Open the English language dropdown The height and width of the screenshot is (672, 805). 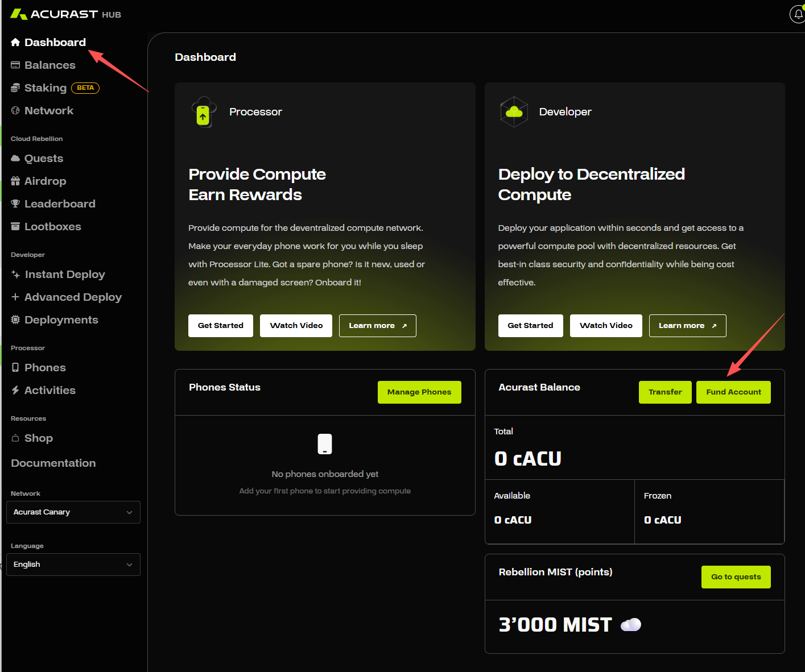click(x=73, y=565)
